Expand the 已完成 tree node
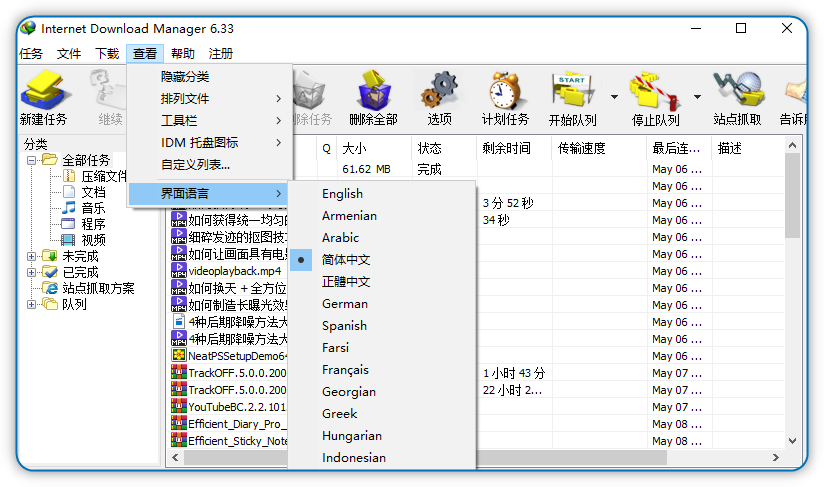Viewport: 824px width, 487px height. 32,272
